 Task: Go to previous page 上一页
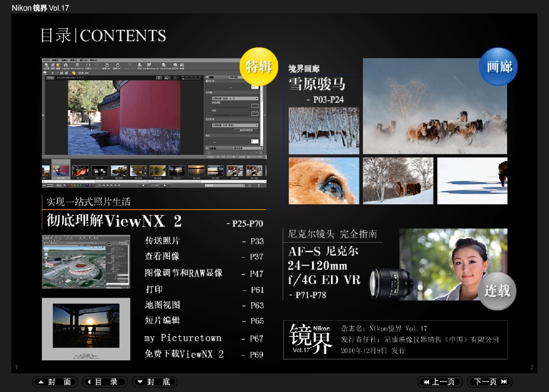pos(440,382)
